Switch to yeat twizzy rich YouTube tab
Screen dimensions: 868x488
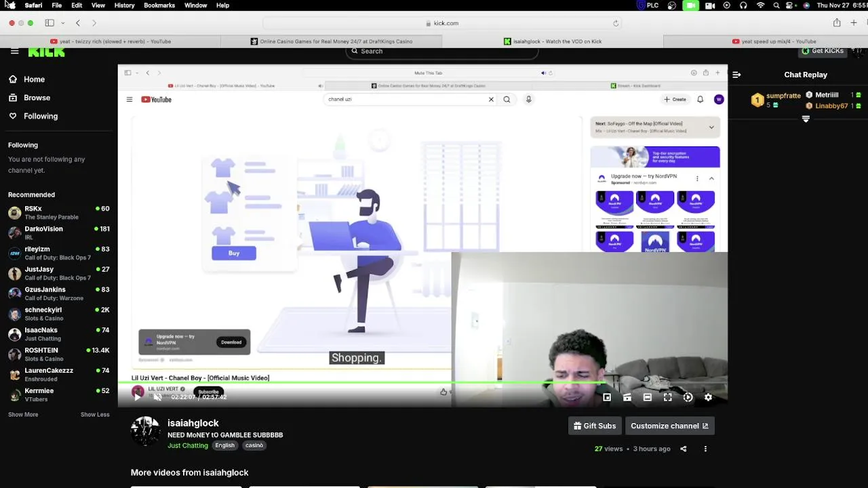point(111,41)
